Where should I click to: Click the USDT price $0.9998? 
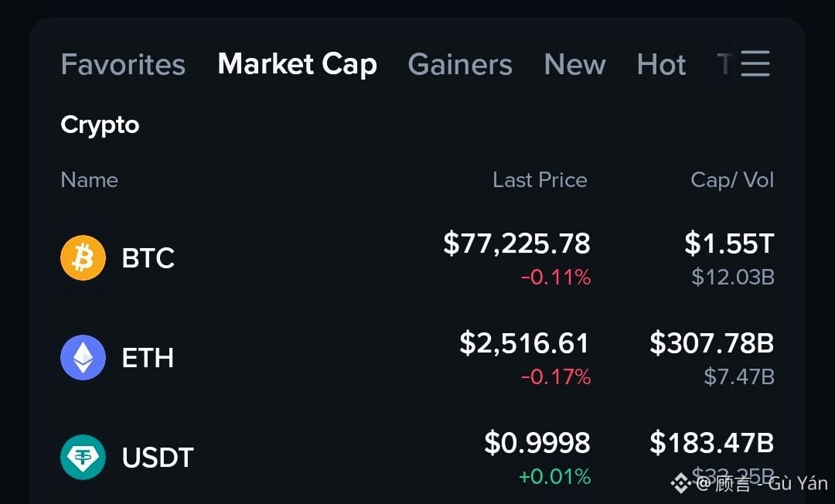tap(537, 442)
